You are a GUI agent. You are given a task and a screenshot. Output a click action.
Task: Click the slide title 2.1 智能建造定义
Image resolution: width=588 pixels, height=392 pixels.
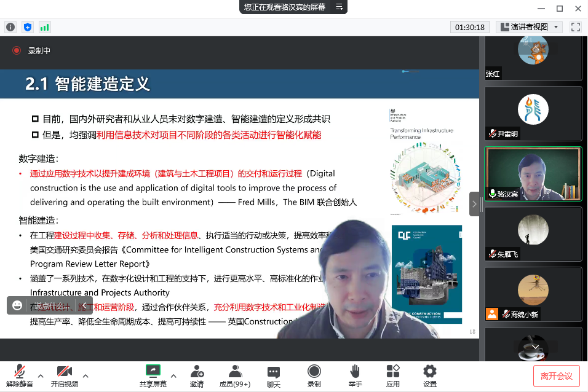point(87,84)
